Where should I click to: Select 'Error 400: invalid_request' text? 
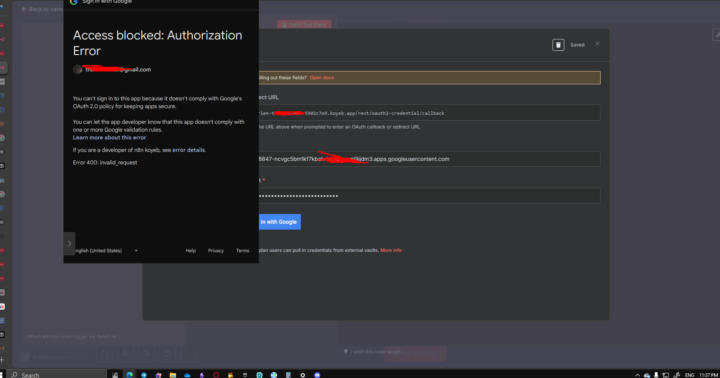pyautogui.click(x=105, y=162)
